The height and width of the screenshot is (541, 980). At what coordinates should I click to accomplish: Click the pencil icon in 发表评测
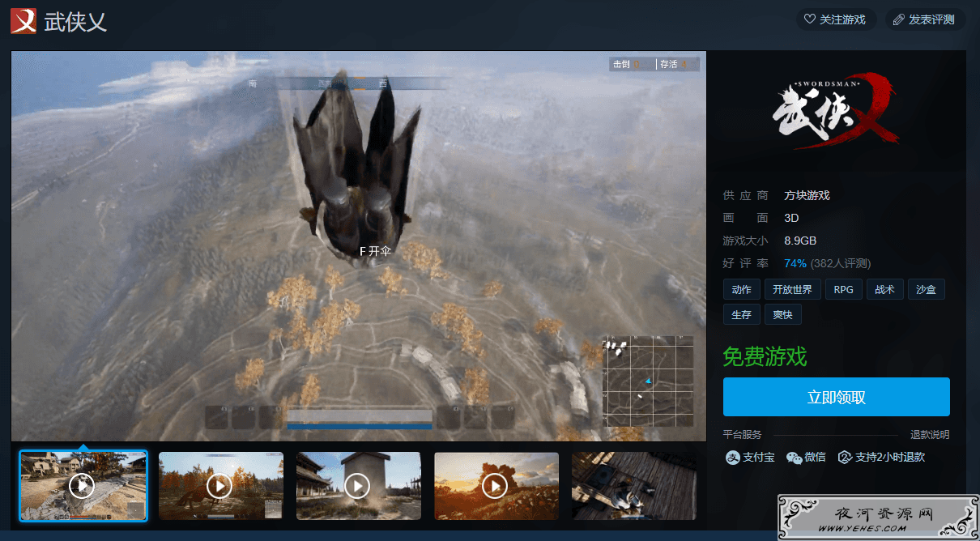[898, 19]
